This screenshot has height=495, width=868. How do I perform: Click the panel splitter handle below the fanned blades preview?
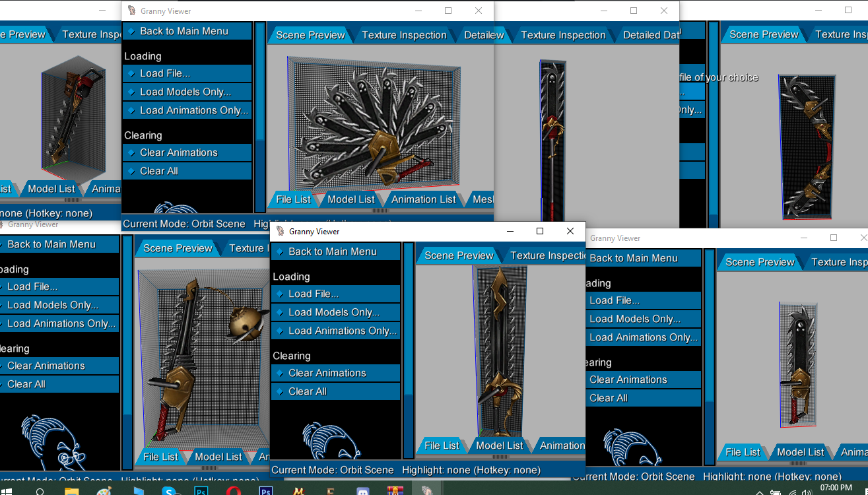point(380,211)
